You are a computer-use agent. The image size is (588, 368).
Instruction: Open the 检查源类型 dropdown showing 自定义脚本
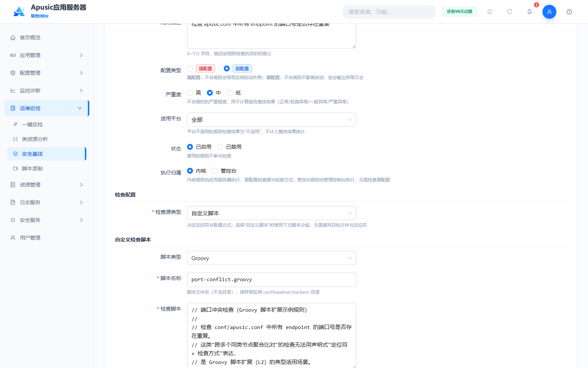[x=271, y=213]
